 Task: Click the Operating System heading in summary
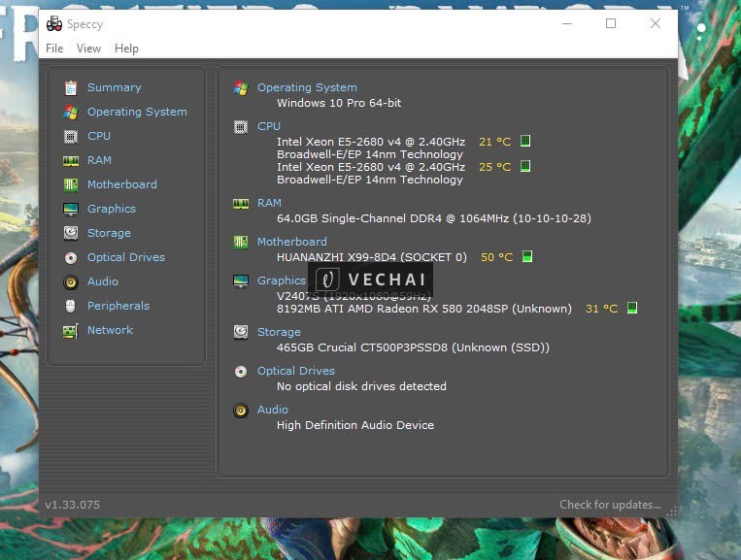tap(307, 87)
